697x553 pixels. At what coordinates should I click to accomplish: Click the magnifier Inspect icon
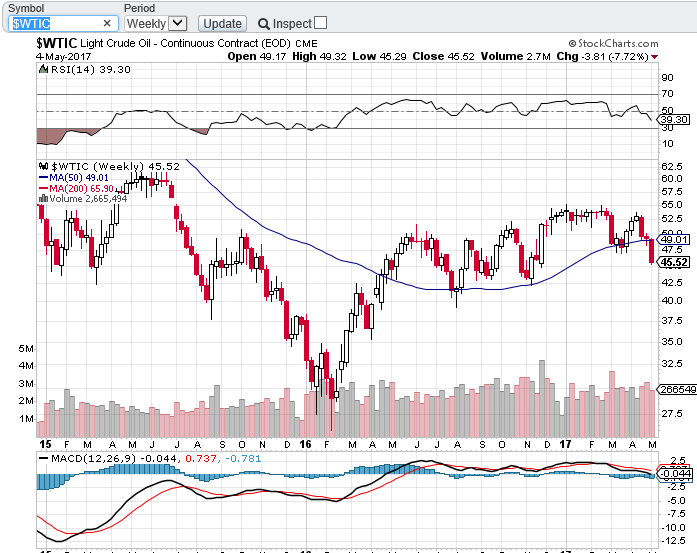coord(264,24)
